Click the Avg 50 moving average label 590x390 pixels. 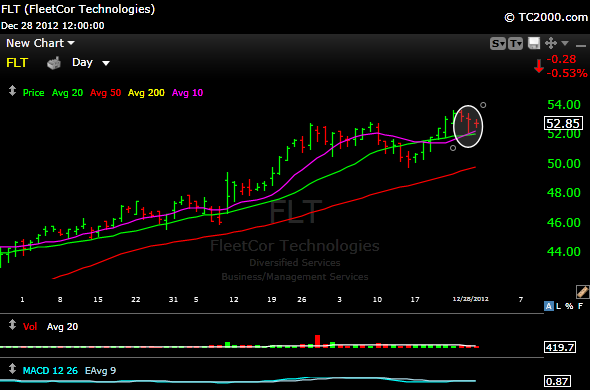105,93
